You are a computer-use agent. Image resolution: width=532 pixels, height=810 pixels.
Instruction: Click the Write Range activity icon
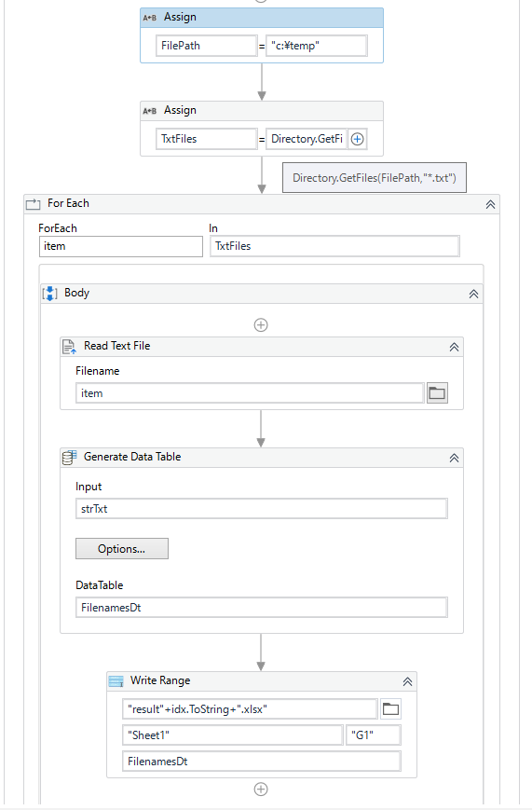click(x=116, y=681)
